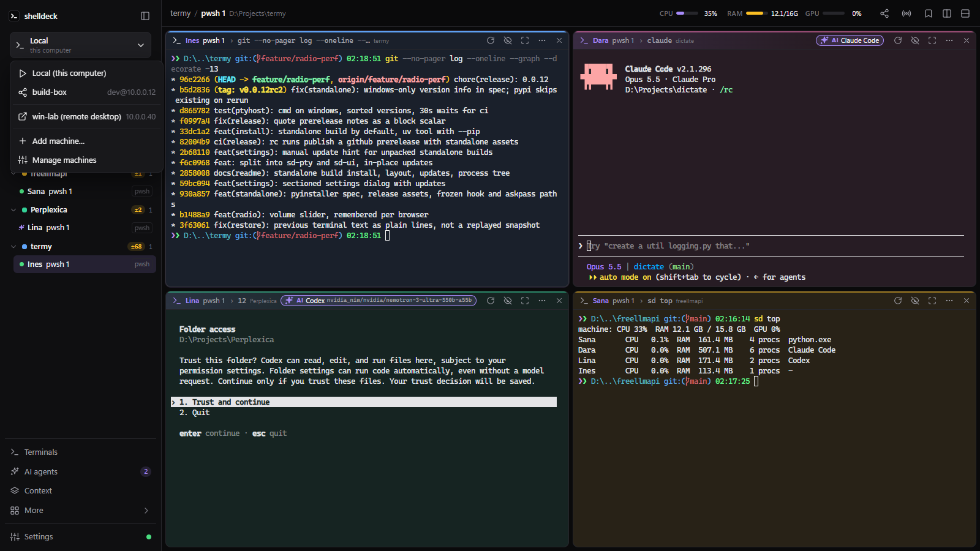Open more options in Dara pane
980x551 pixels.
pos(949,40)
